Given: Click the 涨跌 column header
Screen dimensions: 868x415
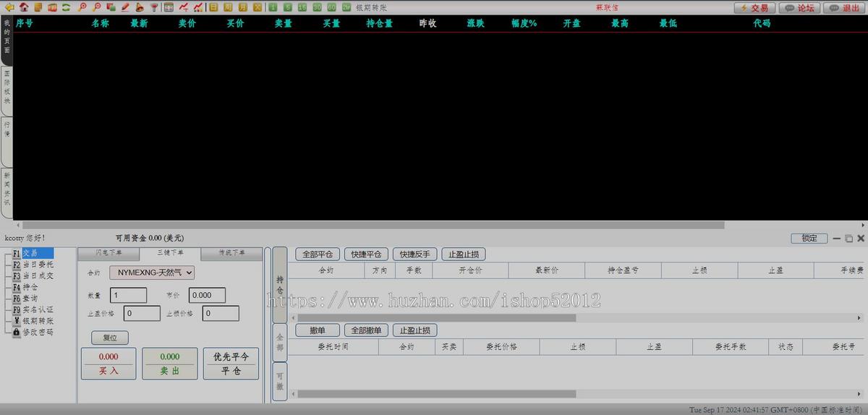Looking at the screenshot, I should click(475, 23).
